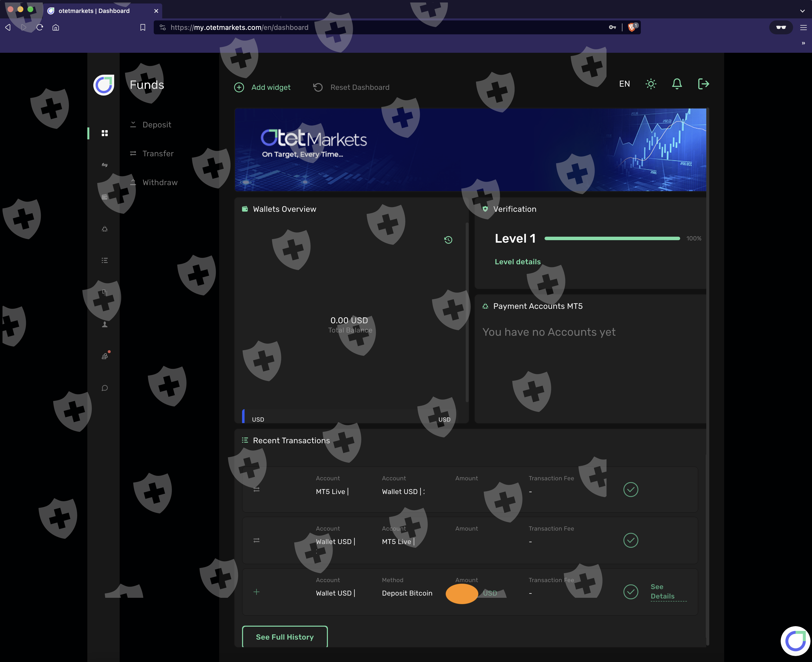Click the notification bell icon

677,84
